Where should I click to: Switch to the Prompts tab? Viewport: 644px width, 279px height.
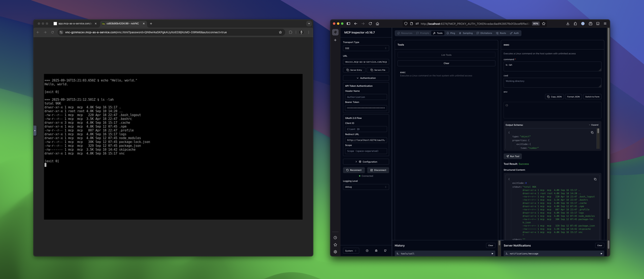423,33
